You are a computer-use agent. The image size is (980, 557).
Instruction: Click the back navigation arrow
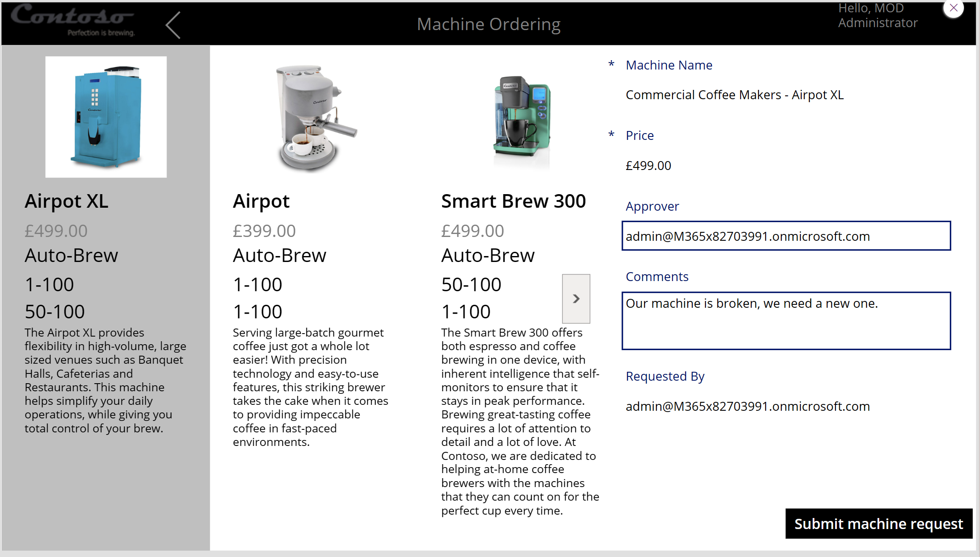(x=172, y=24)
